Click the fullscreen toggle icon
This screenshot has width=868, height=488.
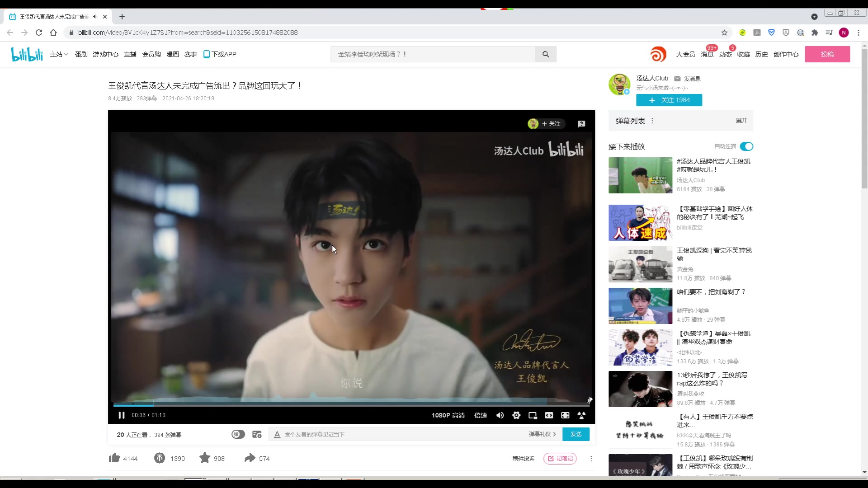[x=565, y=415]
